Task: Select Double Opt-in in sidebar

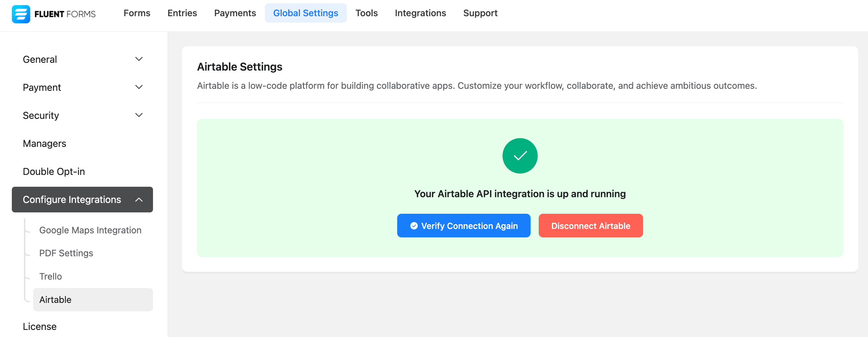Action: tap(54, 172)
